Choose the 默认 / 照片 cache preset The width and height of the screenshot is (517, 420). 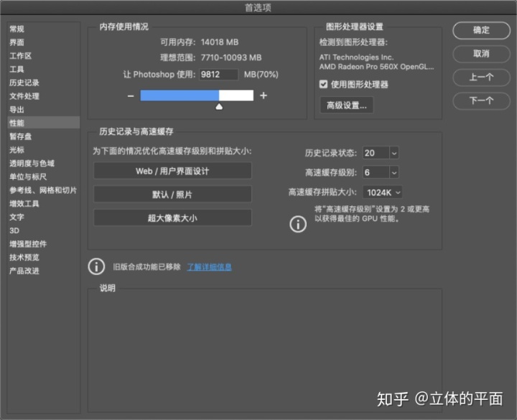point(172,195)
